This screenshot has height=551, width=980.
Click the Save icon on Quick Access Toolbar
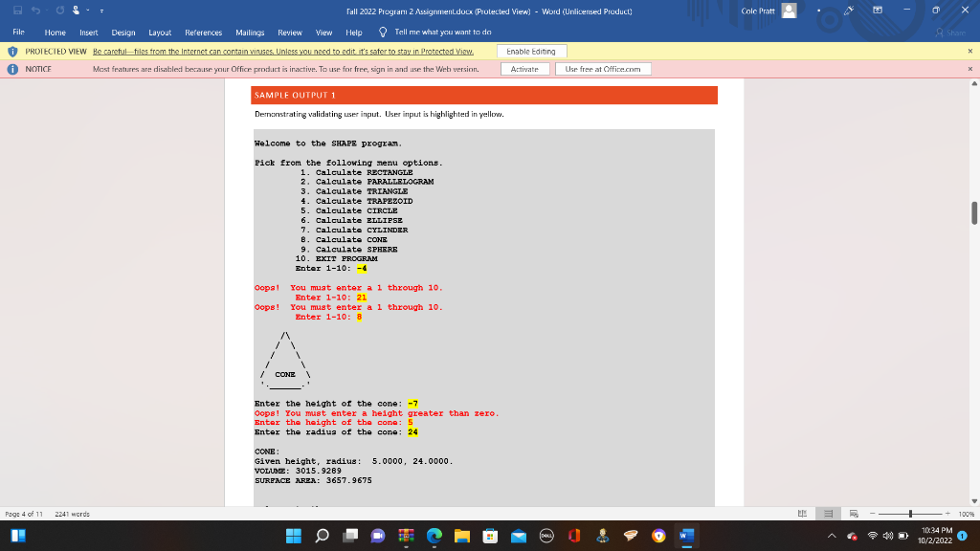click(17, 10)
